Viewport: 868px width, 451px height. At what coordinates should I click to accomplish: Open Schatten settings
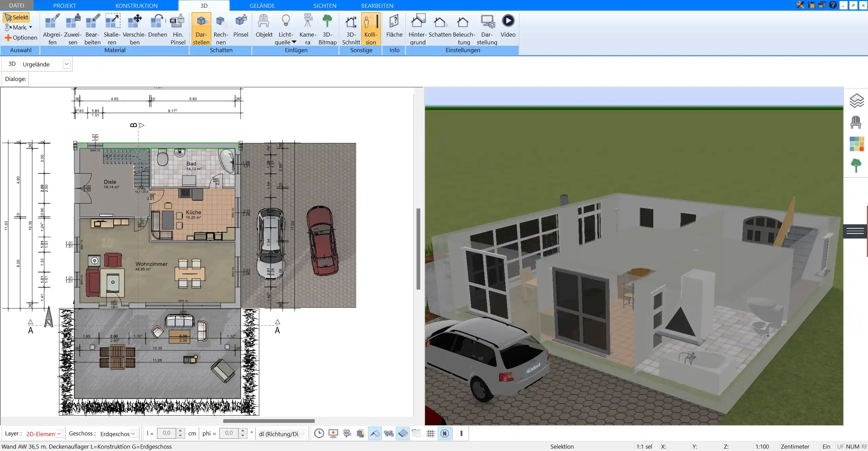[x=440, y=26]
